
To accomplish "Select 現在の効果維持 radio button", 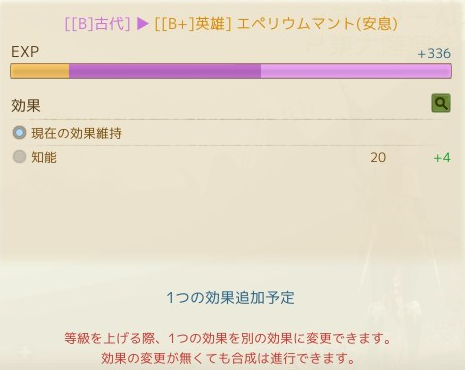I will pyautogui.click(x=19, y=132).
